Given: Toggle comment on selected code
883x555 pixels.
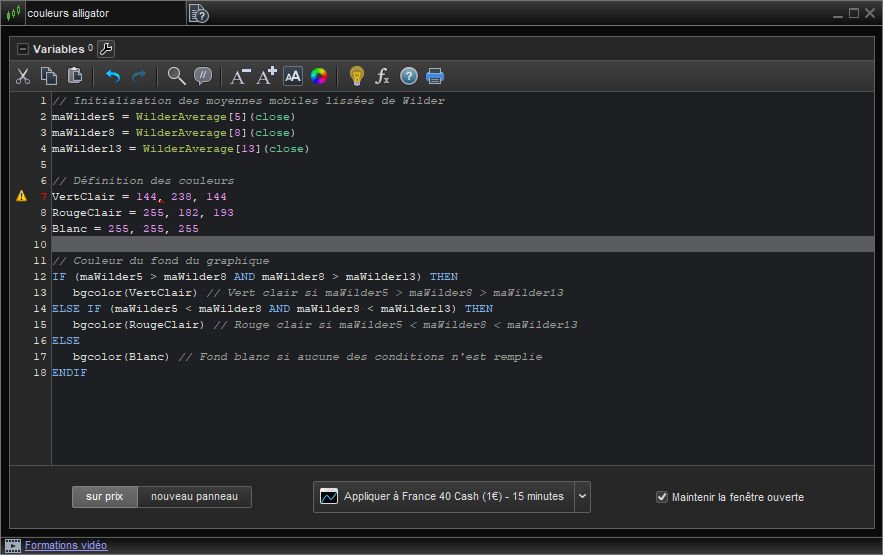Looking at the screenshot, I should point(203,76).
